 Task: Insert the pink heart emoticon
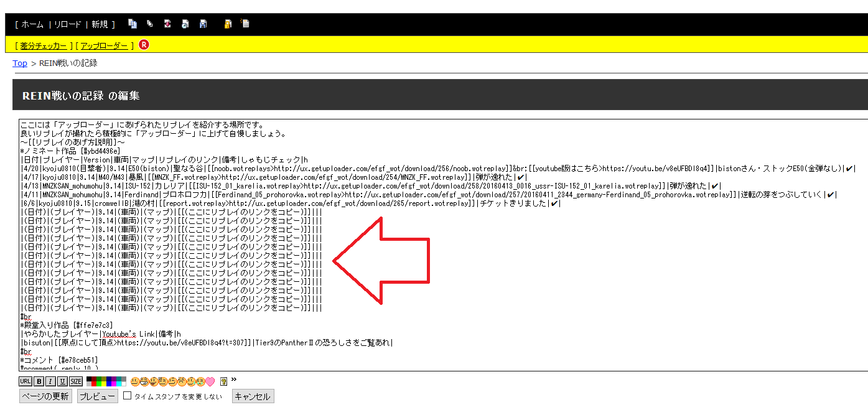pyautogui.click(x=210, y=381)
